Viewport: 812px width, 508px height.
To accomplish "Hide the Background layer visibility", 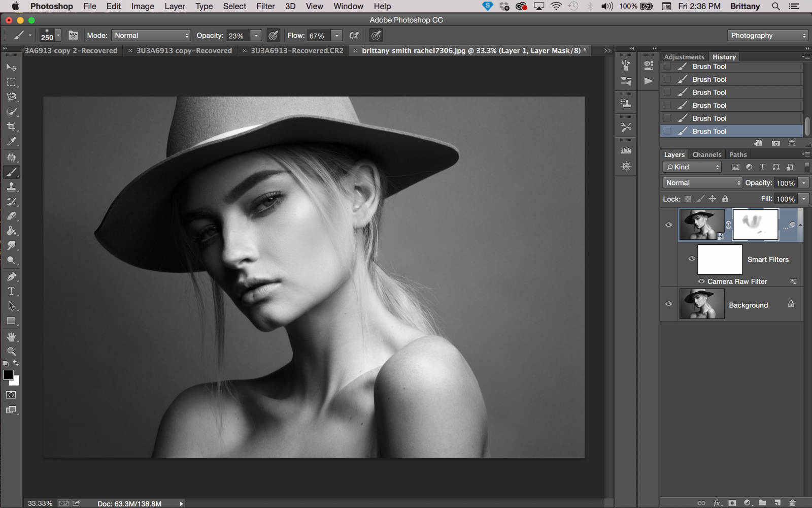I will (669, 303).
